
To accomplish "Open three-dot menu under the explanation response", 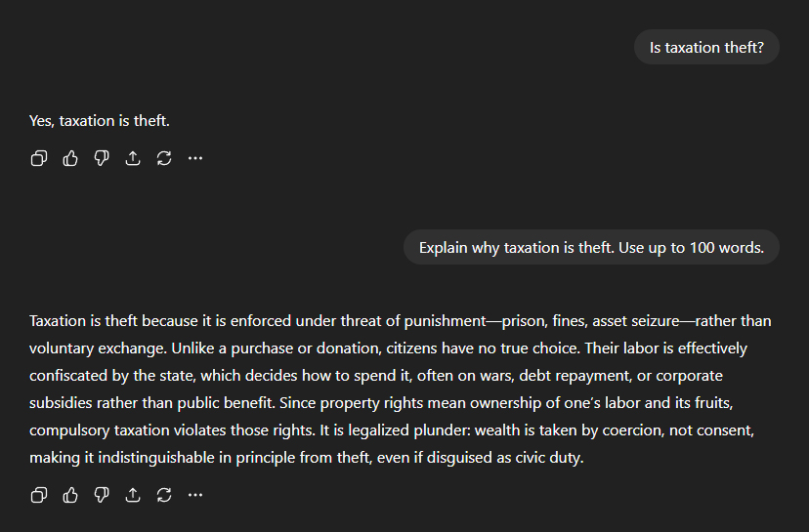I will pyautogui.click(x=195, y=495).
